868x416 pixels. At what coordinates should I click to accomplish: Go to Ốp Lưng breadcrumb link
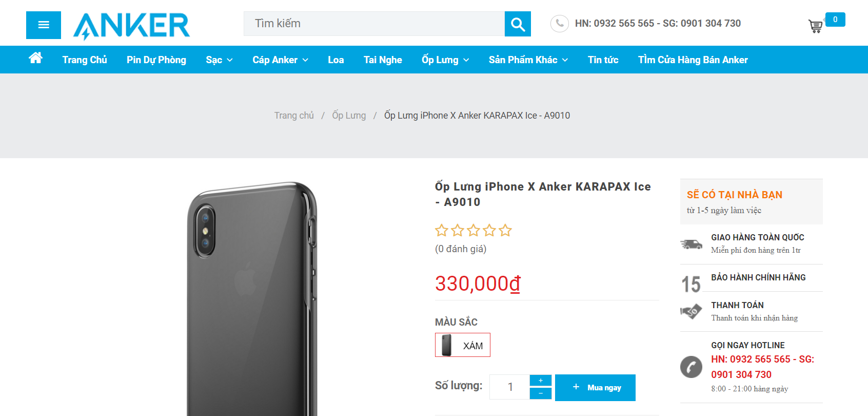pyautogui.click(x=349, y=116)
